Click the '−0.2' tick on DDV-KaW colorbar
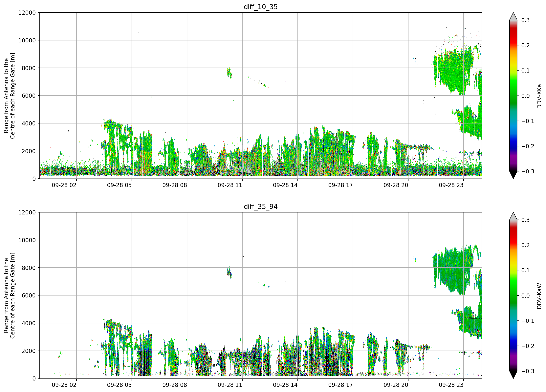 [x=528, y=346]
